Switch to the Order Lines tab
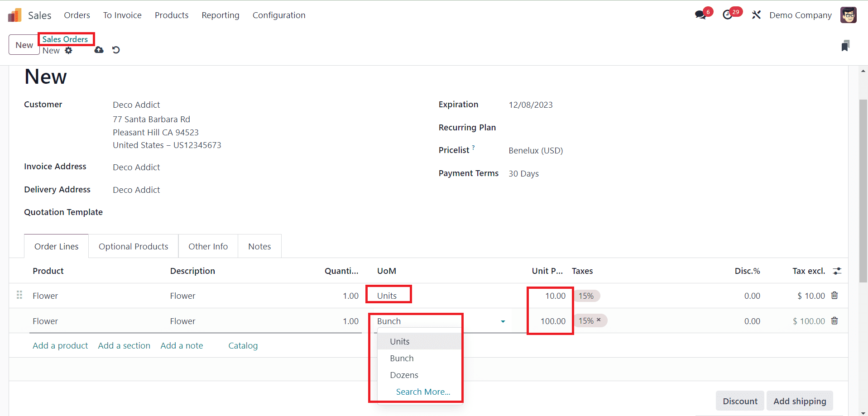This screenshot has width=868, height=416. 57,246
